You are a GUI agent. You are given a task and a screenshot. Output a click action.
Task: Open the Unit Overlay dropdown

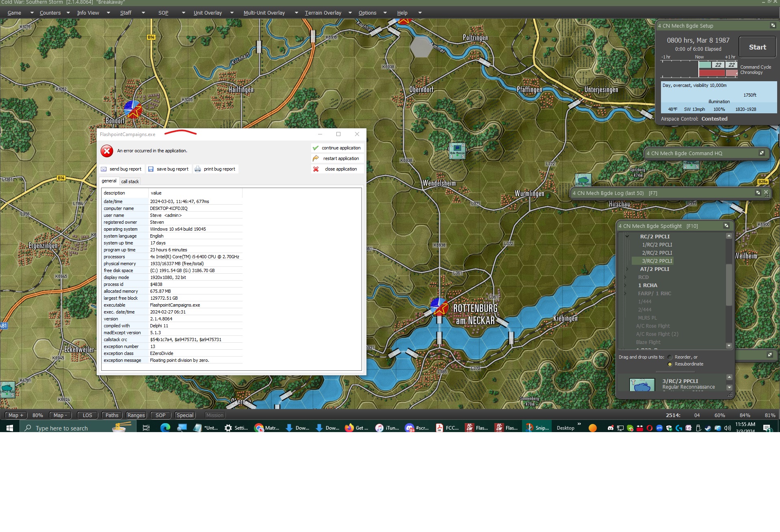pyautogui.click(x=232, y=13)
